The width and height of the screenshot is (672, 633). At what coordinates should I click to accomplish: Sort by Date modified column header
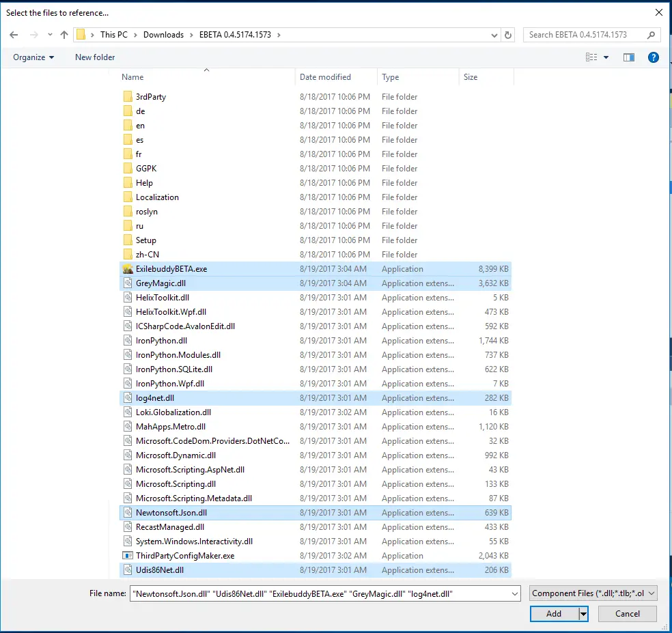(x=337, y=77)
